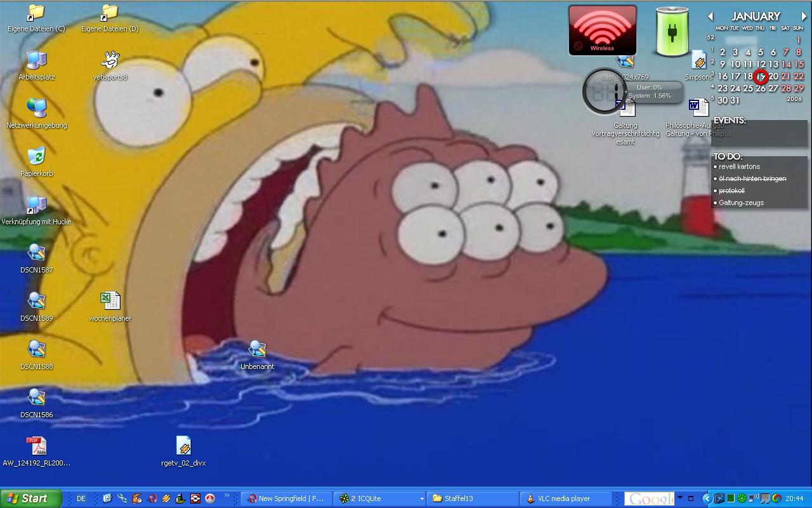Click the green battery power widget
Viewport: 812px width, 508px height.
point(672,31)
